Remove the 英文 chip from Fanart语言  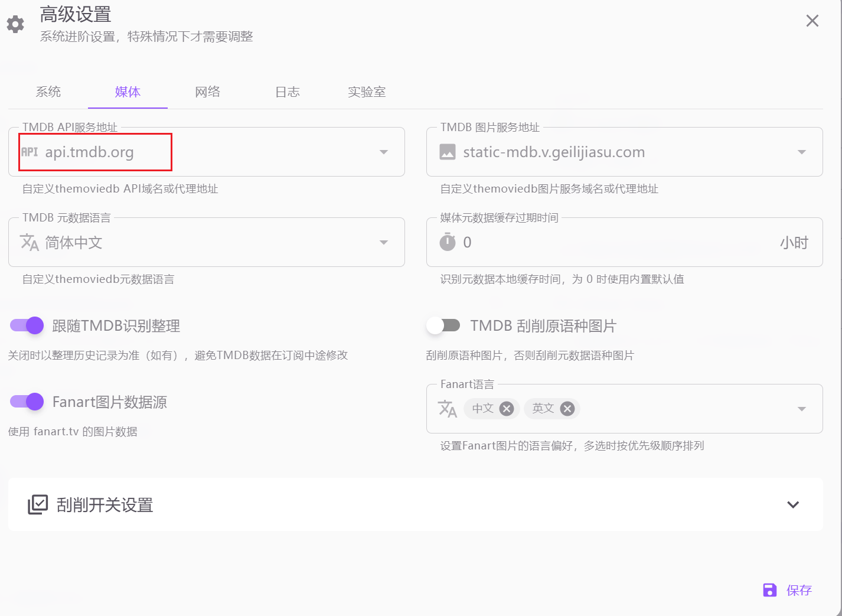click(x=567, y=409)
